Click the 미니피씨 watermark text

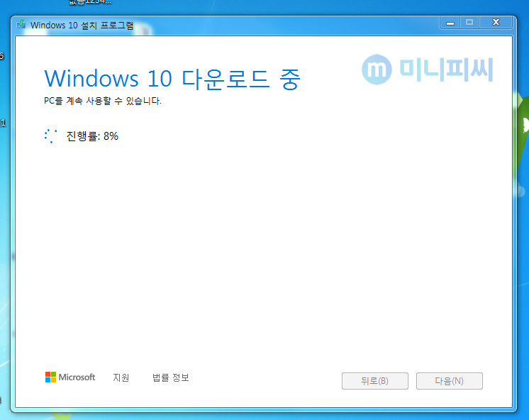[x=446, y=70]
